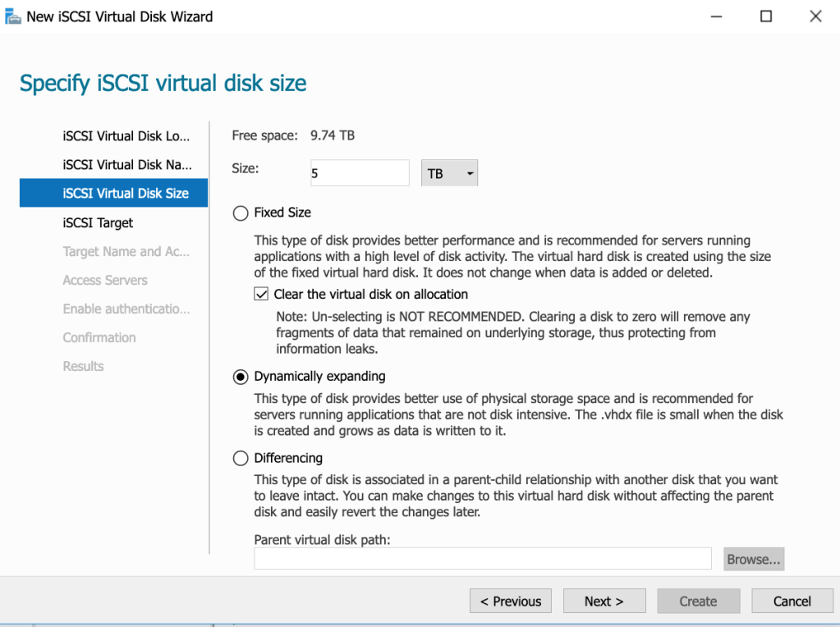Close the New iSCSI Virtual Disk Wizard
Screen dimensions: 840x627
click(x=815, y=16)
